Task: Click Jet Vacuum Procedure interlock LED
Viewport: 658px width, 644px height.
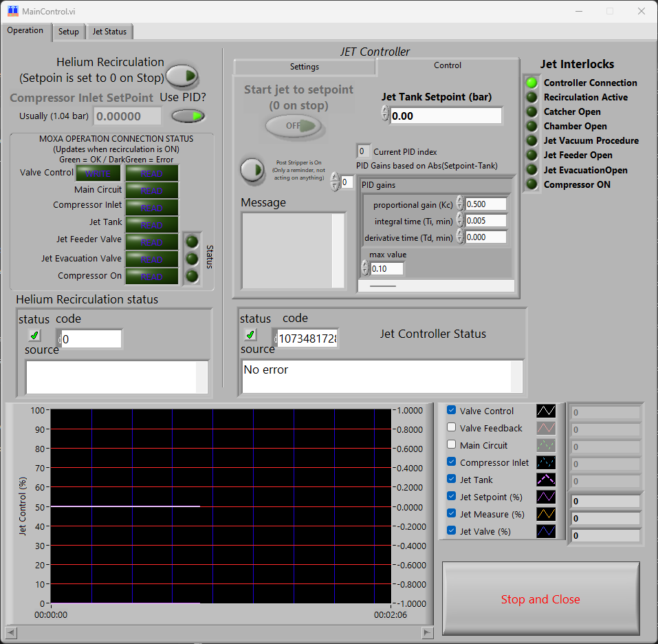Action: click(531, 140)
